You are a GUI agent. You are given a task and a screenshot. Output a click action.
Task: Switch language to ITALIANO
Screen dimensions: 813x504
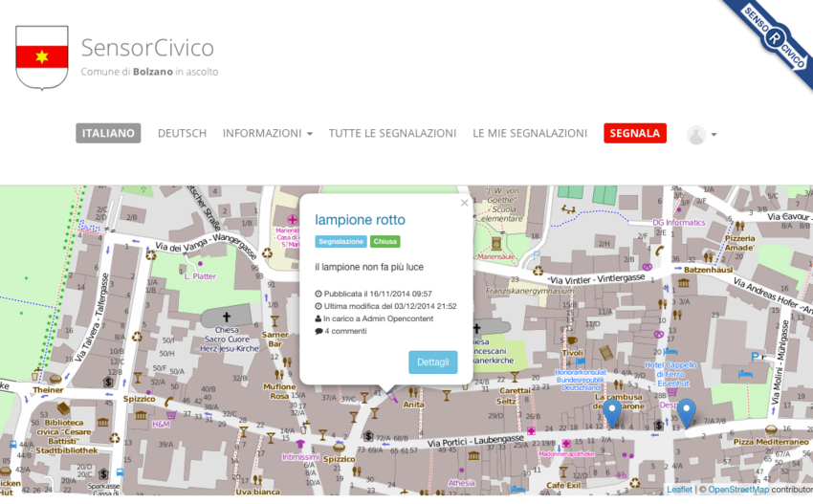[x=108, y=133]
